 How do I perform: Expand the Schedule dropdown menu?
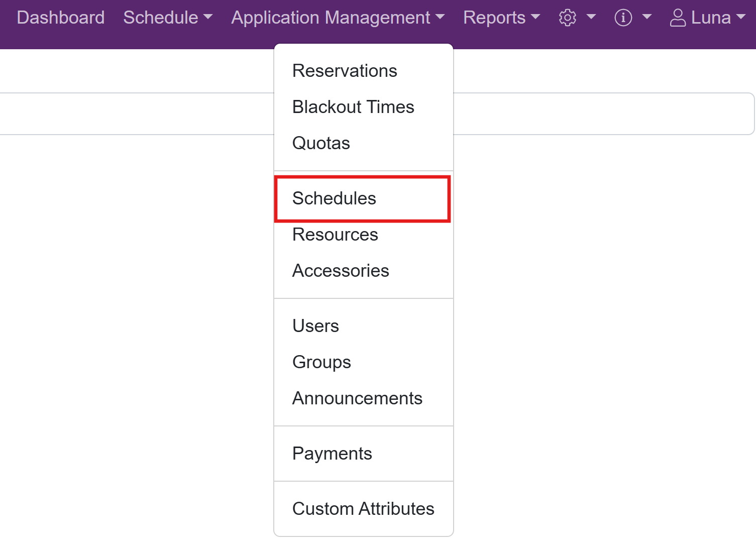[168, 18]
